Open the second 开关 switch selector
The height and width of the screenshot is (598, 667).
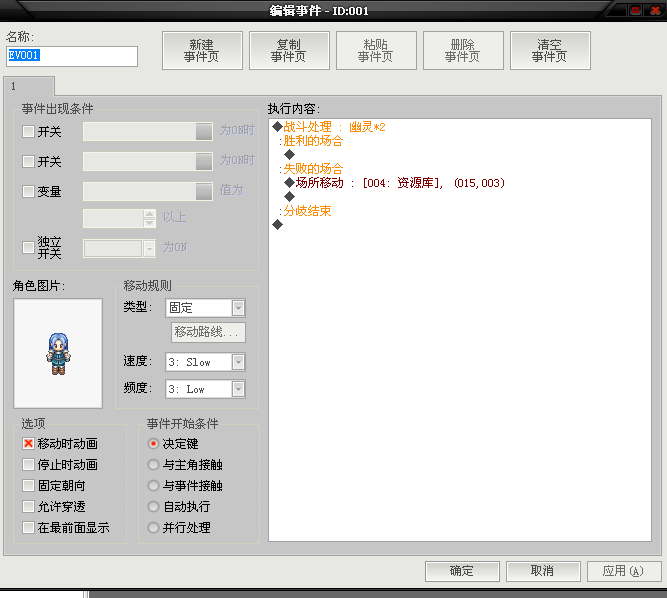click(204, 161)
